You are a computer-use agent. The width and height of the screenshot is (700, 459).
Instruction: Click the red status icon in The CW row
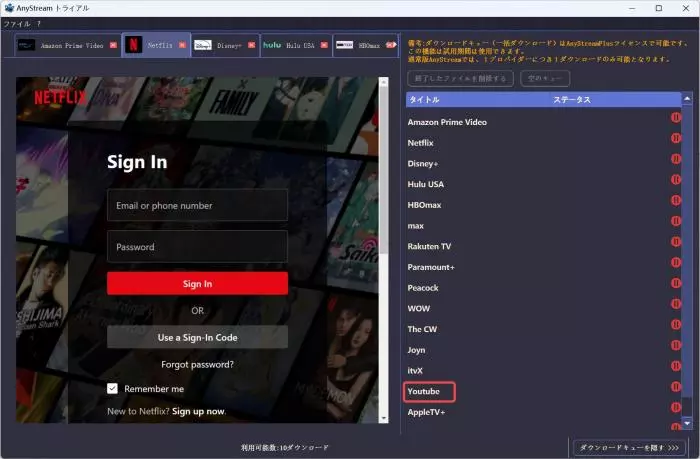point(676,325)
